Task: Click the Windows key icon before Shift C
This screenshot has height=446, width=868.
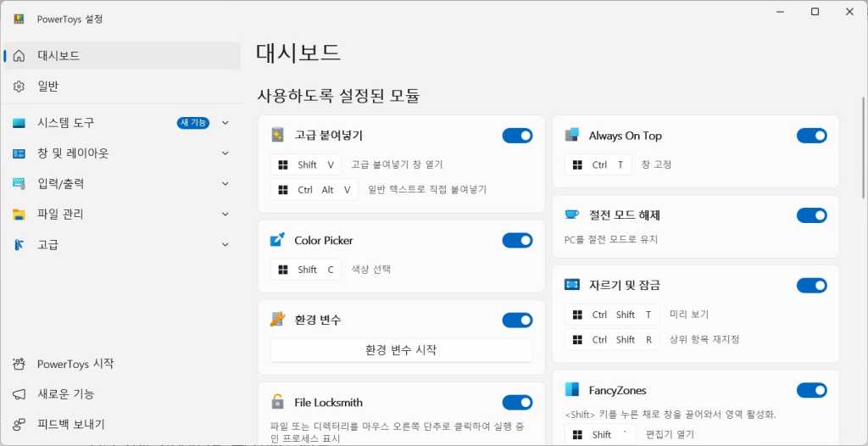Action: pos(283,270)
